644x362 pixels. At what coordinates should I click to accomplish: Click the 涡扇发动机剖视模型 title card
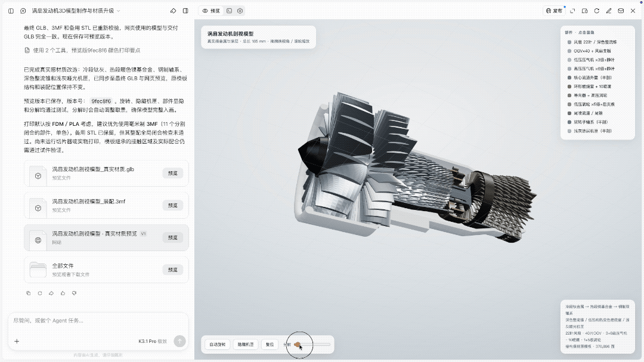pos(258,37)
